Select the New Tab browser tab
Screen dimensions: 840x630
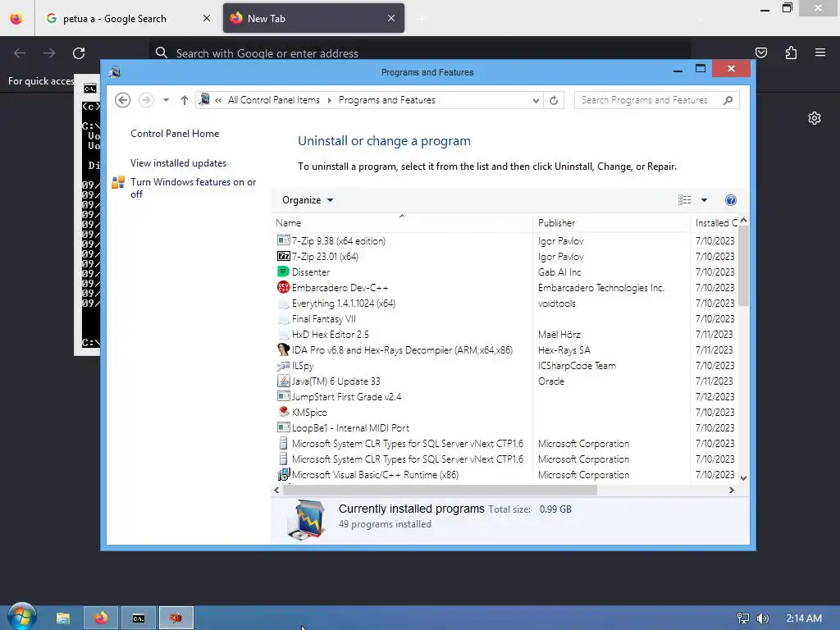[x=313, y=19]
